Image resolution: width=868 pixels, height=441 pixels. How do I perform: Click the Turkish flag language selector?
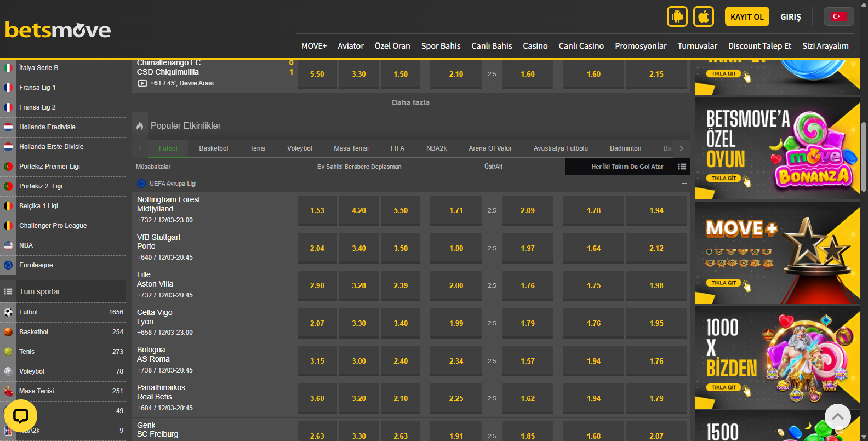[x=838, y=16]
